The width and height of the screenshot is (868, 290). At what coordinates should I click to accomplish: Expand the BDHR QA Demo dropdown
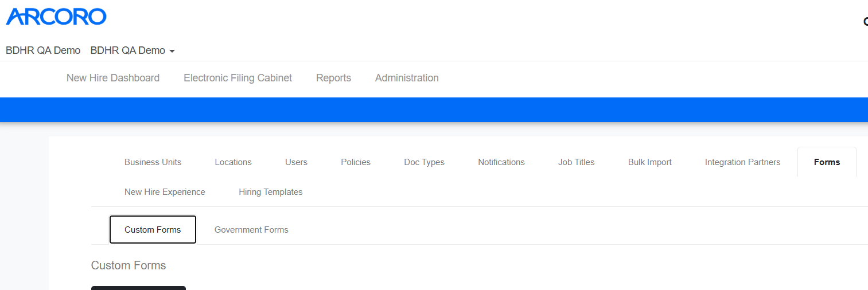pos(133,50)
